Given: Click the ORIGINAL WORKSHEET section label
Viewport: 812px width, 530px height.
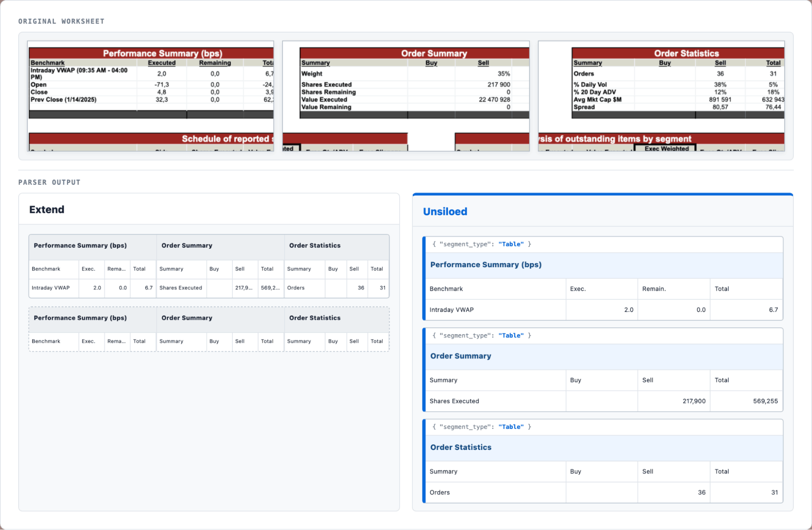Looking at the screenshot, I should coord(61,21).
